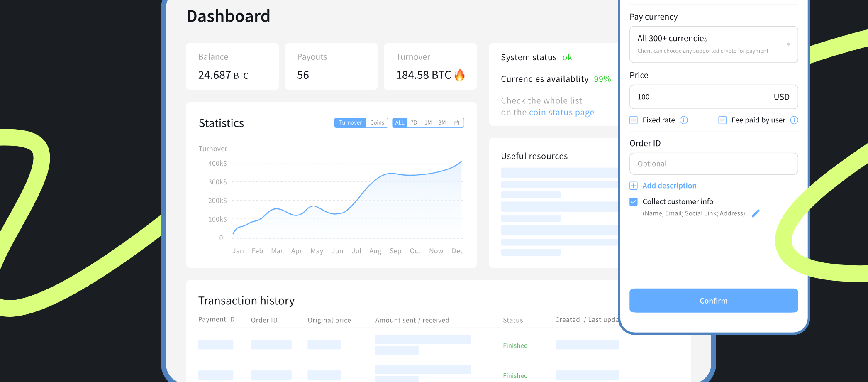Uncheck Collect customer info
Screen dimensions: 868x382
634,202
